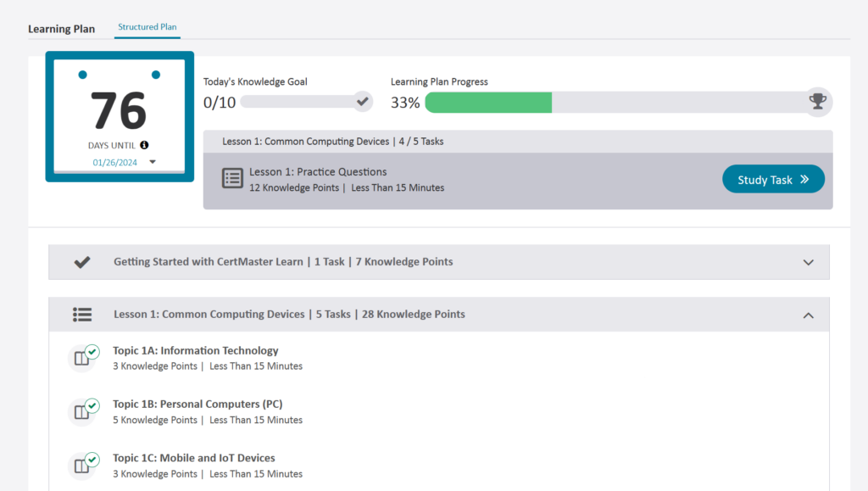The image size is (868, 491).
Task: Click the info icon beside DAYS UNTIL
Action: (144, 145)
